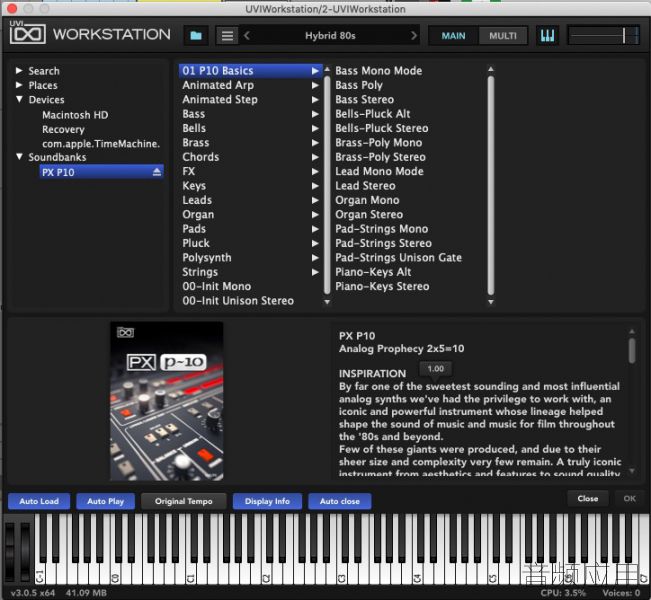Select 00-Init Unison Stereo preset
Screen dimensions: 651x600
238,301
